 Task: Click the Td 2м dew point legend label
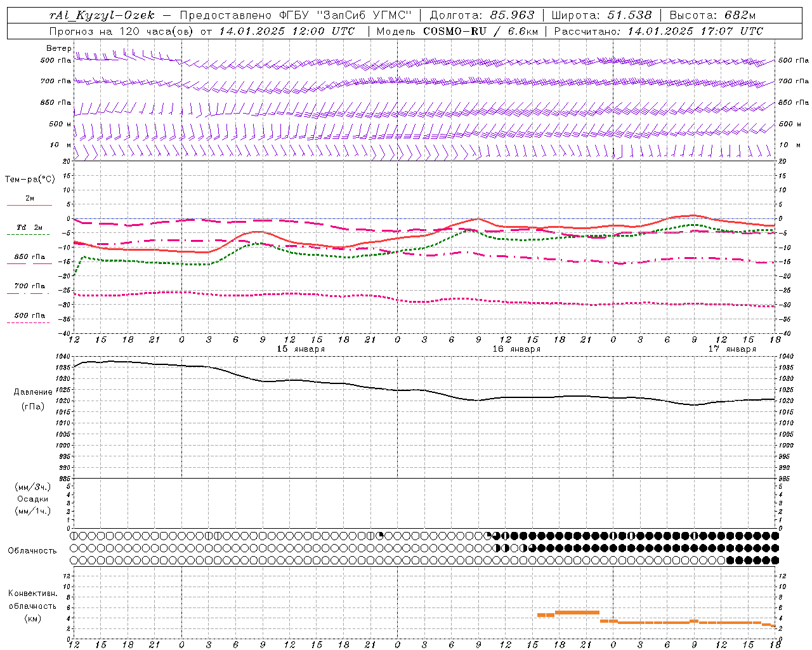29,227
